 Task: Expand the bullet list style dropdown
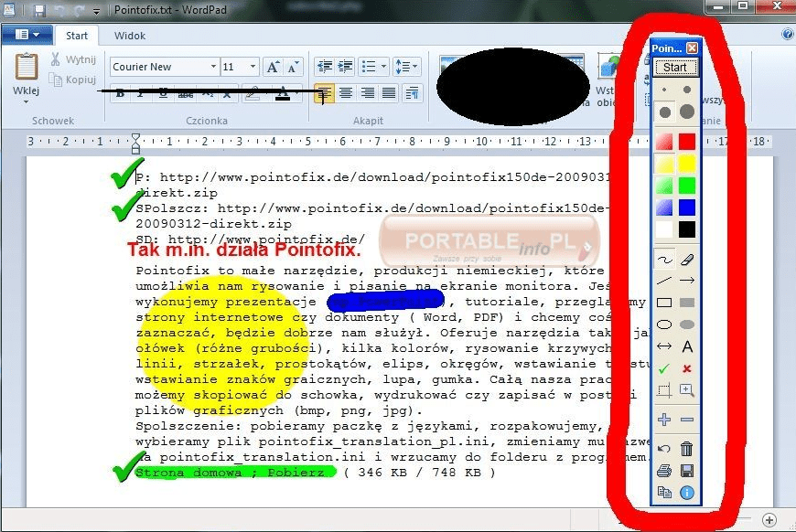pos(383,67)
